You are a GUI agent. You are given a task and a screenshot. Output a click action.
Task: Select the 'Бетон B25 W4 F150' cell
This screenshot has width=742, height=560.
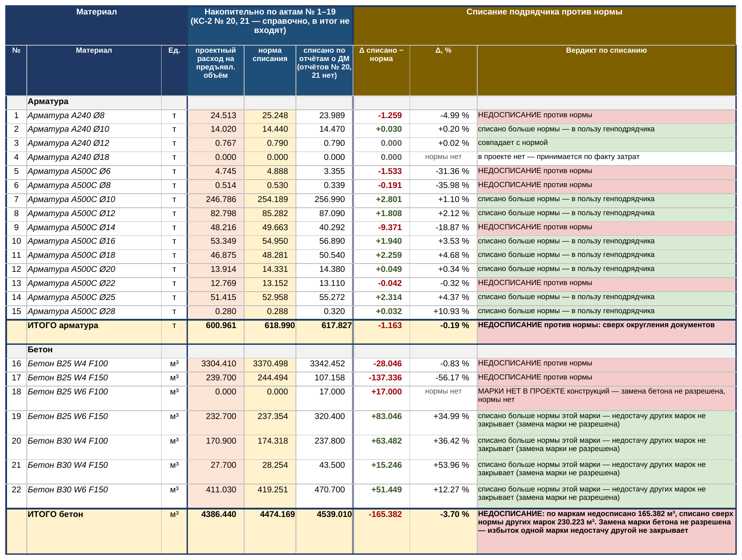tap(94, 378)
